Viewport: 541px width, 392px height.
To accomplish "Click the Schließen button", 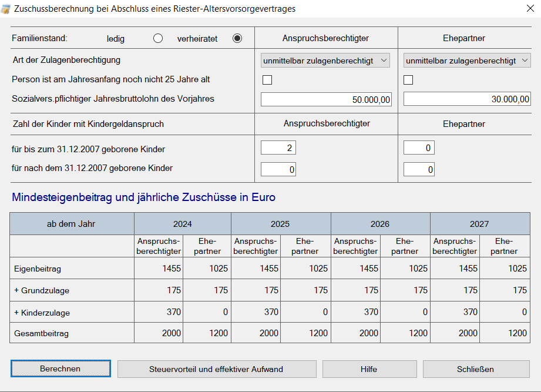I will tap(476, 369).
